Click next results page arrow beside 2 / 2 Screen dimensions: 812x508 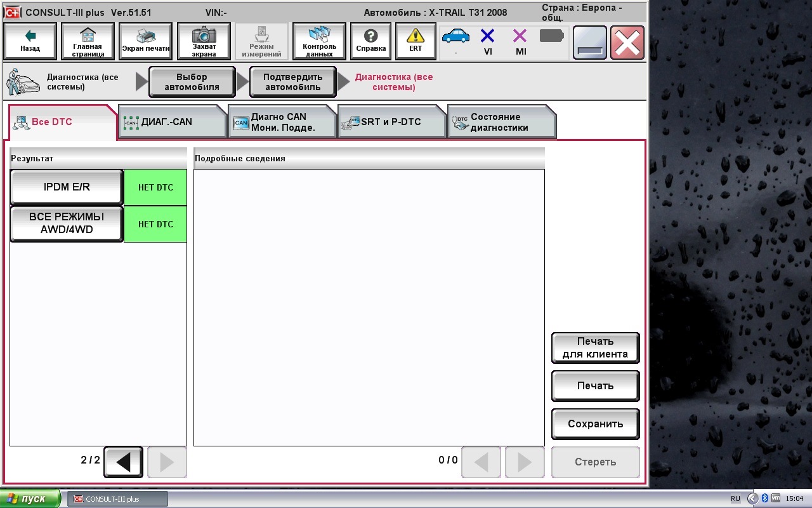167,462
